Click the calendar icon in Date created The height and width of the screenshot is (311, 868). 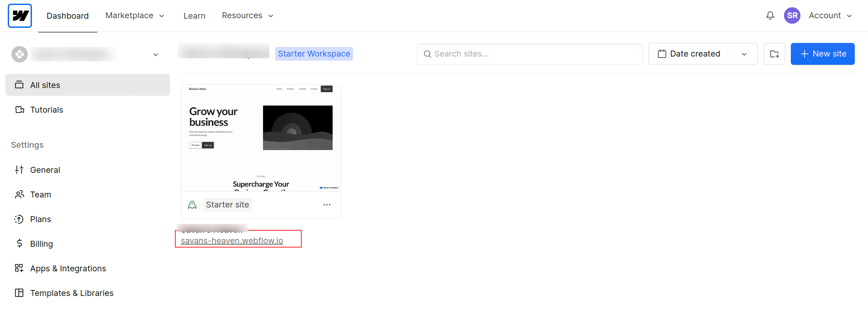coord(662,54)
